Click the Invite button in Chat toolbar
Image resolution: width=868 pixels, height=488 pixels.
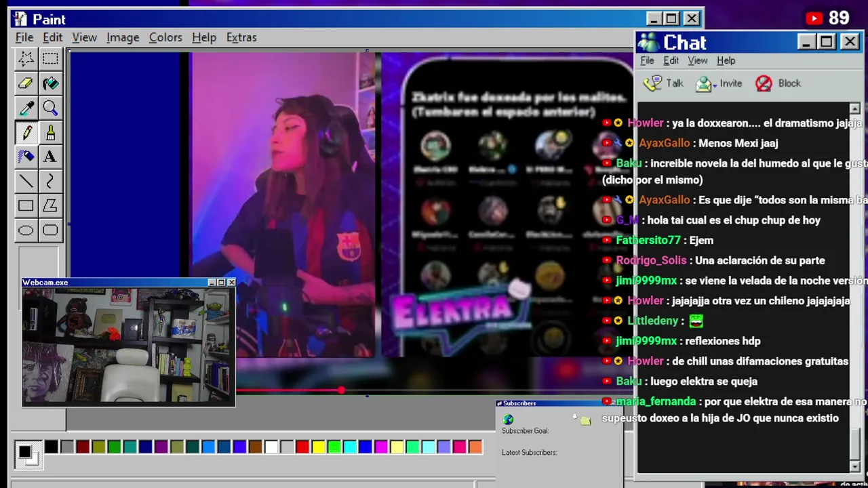(x=719, y=83)
